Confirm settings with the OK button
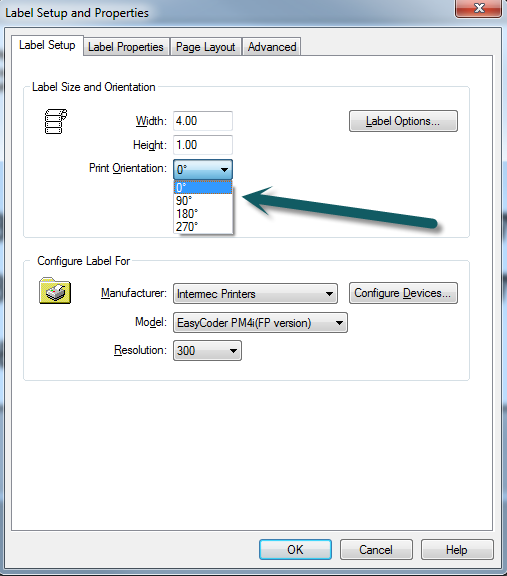Image resolution: width=507 pixels, height=576 pixels. coord(295,550)
